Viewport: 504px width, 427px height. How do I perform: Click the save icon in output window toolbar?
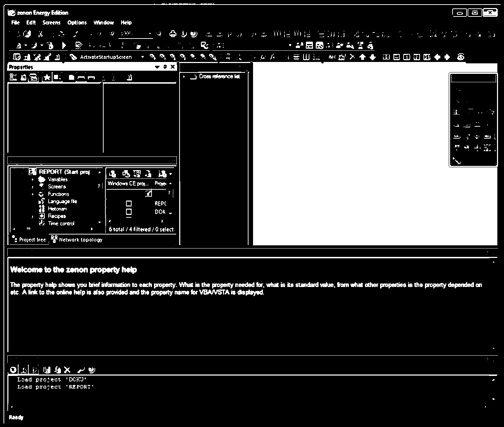click(47, 370)
